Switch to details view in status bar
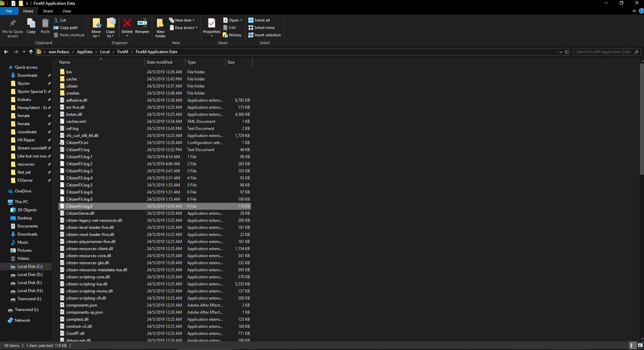 point(632,345)
